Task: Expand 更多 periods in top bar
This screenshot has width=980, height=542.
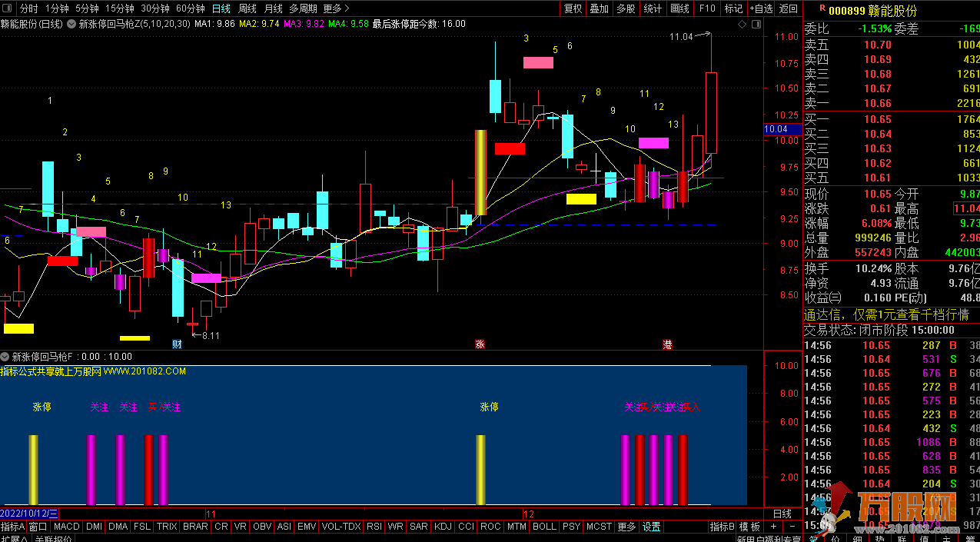Action: (x=335, y=8)
